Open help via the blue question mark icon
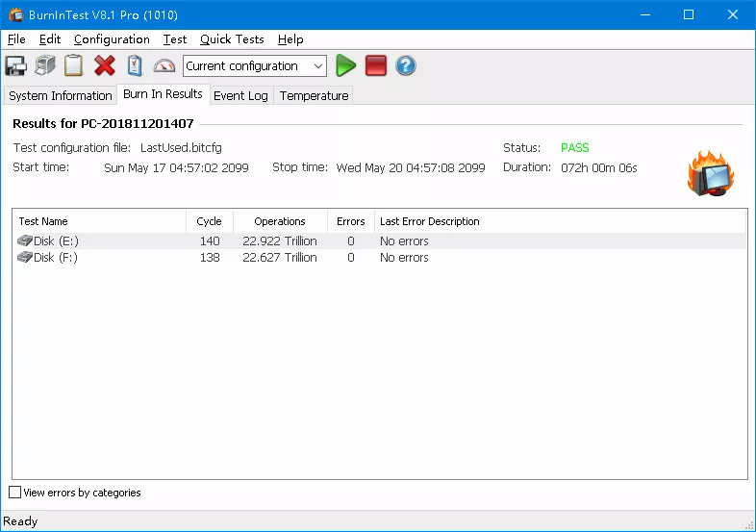This screenshot has width=756, height=532. tap(406, 66)
